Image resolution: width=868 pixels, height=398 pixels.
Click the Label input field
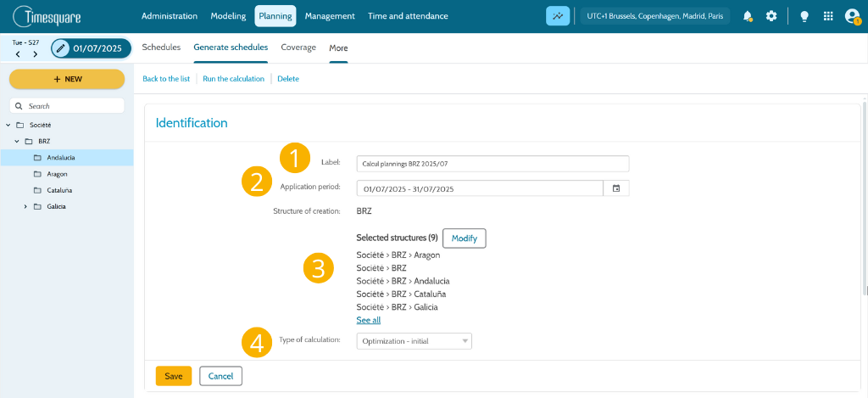[492, 164]
